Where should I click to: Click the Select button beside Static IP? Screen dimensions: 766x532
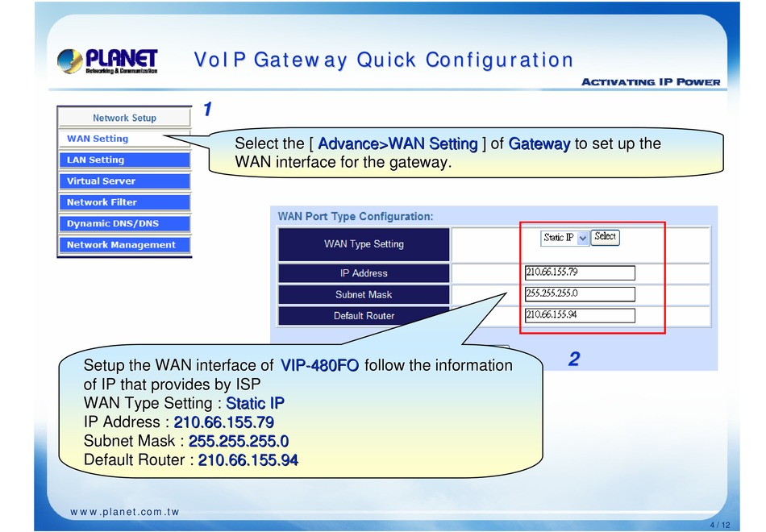pos(606,237)
